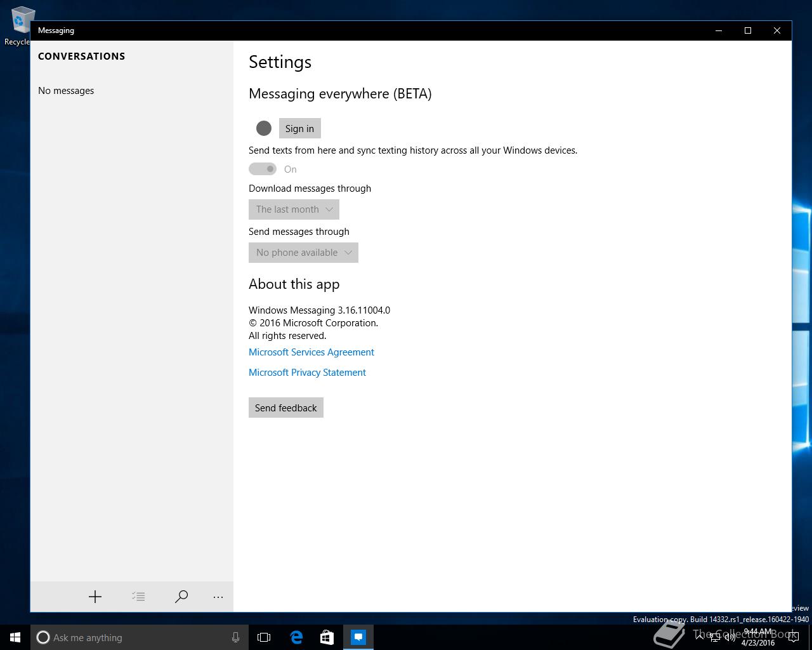Open select conversations list icon
Viewport: 812px width, 650px height.
click(x=138, y=597)
